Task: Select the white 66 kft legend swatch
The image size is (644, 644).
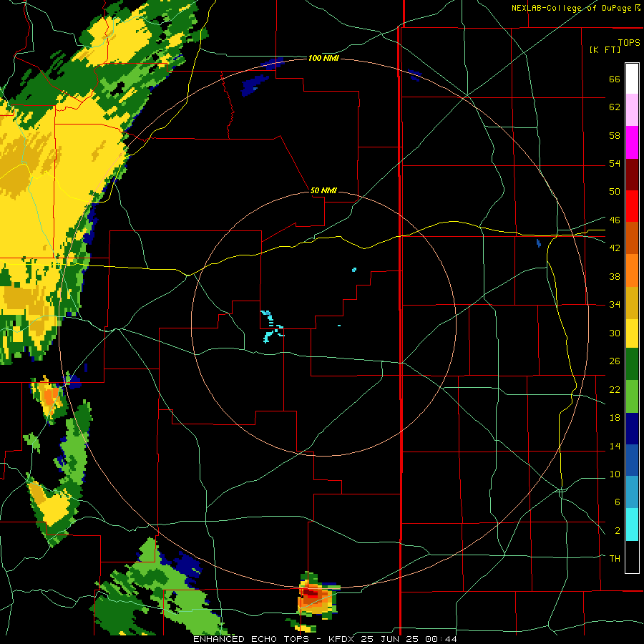Action: [x=632, y=79]
